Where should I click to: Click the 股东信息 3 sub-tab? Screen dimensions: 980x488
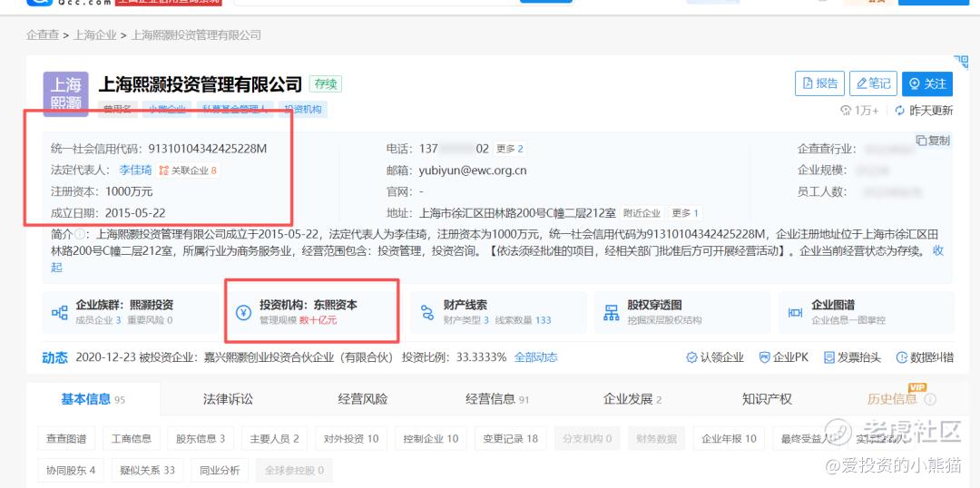[x=201, y=439]
